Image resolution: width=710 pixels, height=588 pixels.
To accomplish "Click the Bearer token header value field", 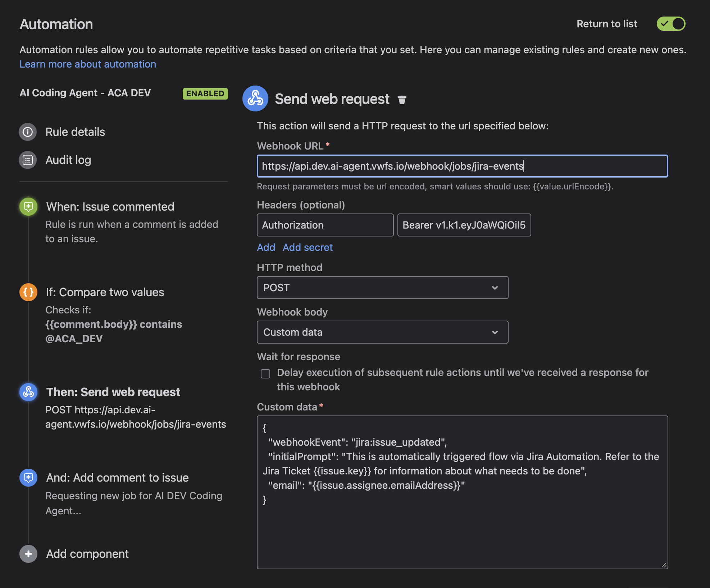I will [464, 225].
